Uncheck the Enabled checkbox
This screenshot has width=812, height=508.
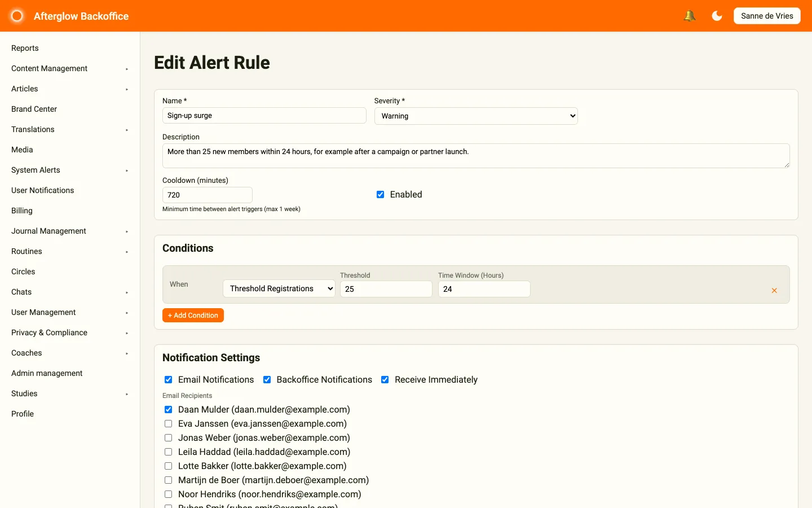381,195
